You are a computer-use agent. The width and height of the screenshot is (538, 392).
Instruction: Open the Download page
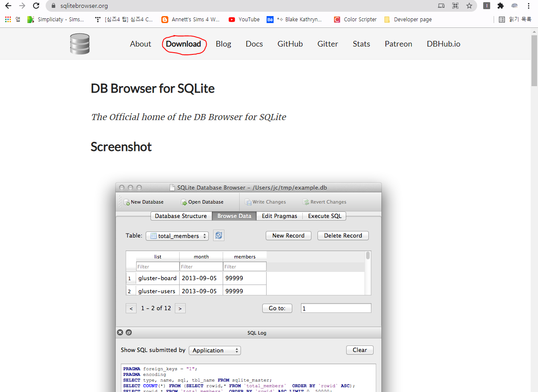click(184, 44)
